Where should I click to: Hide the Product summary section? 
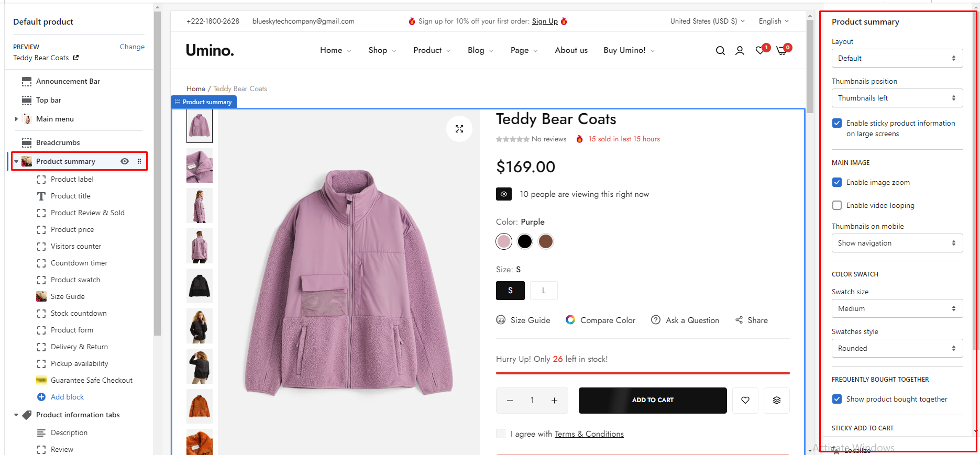pos(125,161)
